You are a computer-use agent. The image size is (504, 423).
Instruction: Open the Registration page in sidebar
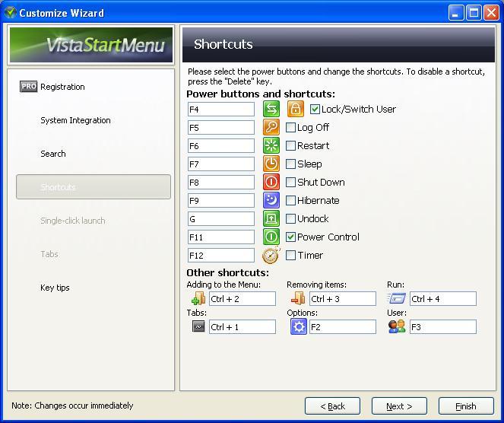(x=62, y=87)
